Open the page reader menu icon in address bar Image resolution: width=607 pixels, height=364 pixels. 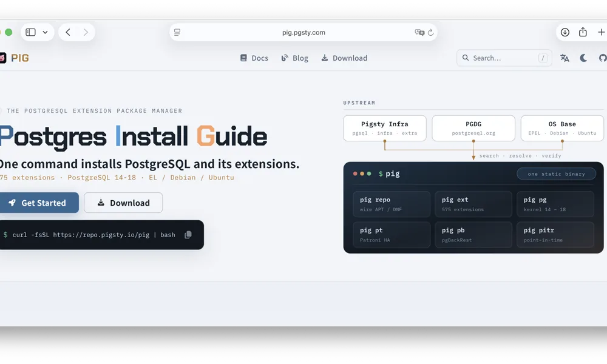point(177,32)
